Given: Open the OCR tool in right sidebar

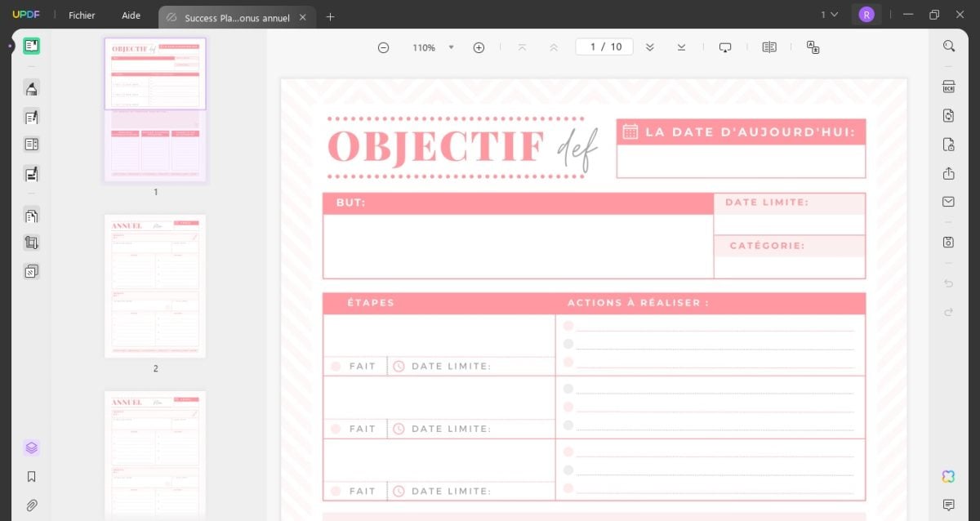Looking at the screenshot, I should pyautogui.click(x=948, y=87).
